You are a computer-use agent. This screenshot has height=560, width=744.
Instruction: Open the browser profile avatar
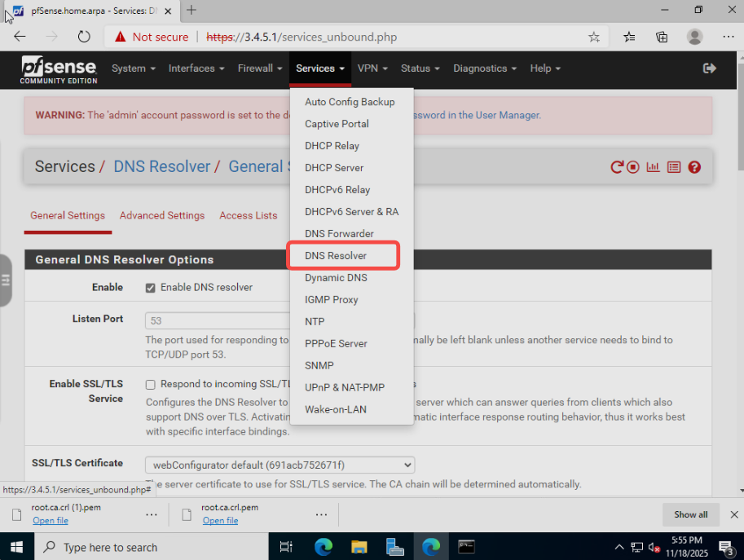(694, 37)
